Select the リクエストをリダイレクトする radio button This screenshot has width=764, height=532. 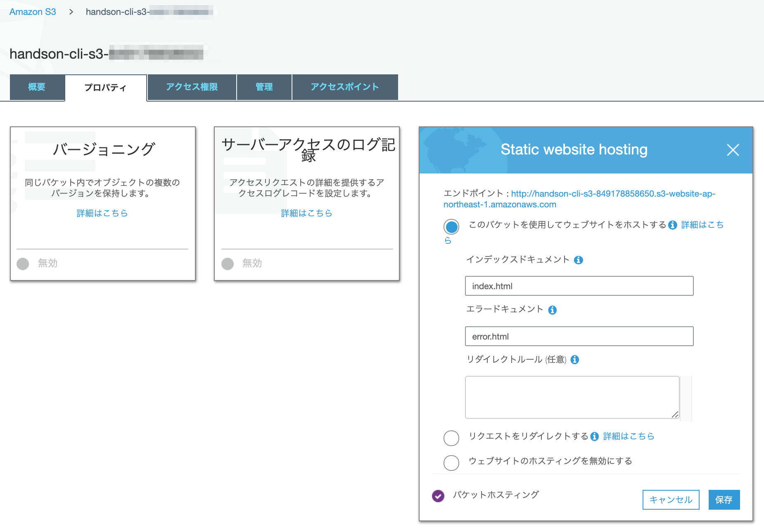451,438
